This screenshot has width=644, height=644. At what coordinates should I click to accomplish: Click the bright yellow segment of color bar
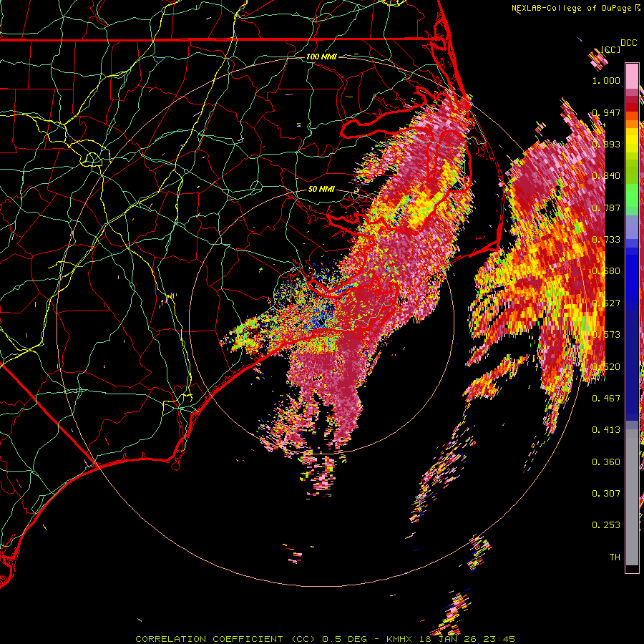click(x=632, y=140)
